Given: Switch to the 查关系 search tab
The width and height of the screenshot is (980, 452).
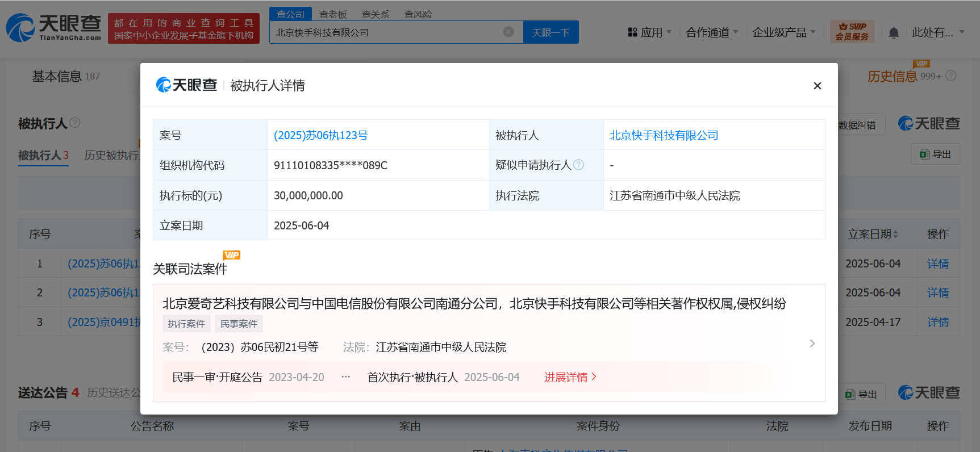Looking at the screenshot, I should [376, 14].
